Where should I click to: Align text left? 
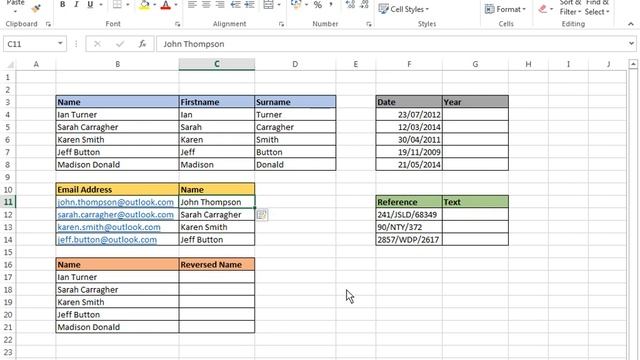pyautogui.click(x=192, y=5)
